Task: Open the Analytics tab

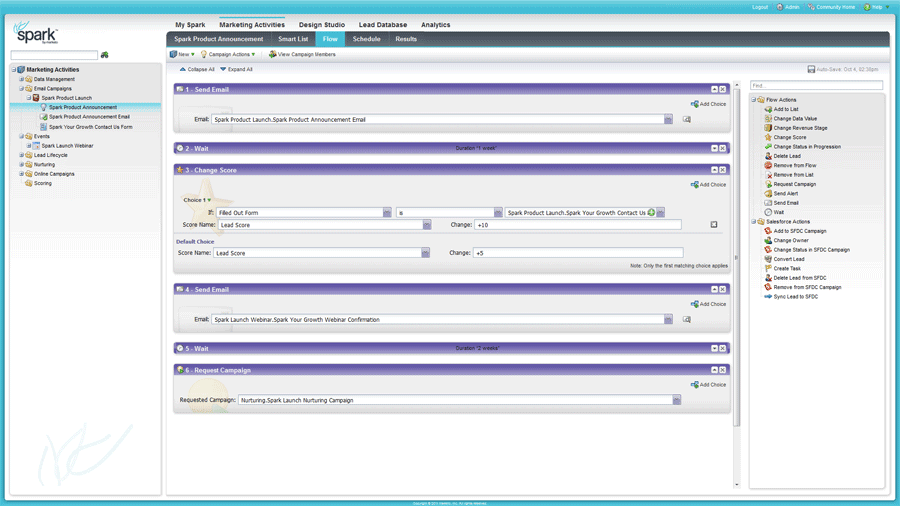Action: coord(436,25)
